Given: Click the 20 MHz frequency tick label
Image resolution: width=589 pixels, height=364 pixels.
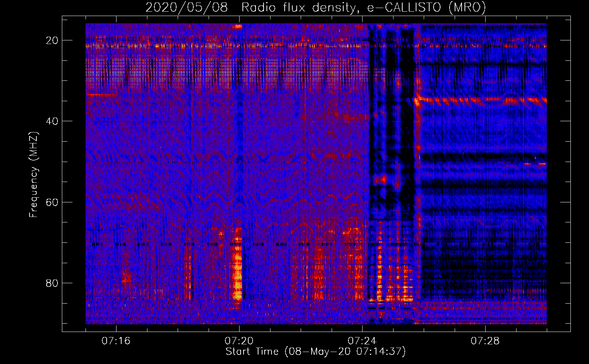Looking at the screenshot, I should tap(52, 40).
